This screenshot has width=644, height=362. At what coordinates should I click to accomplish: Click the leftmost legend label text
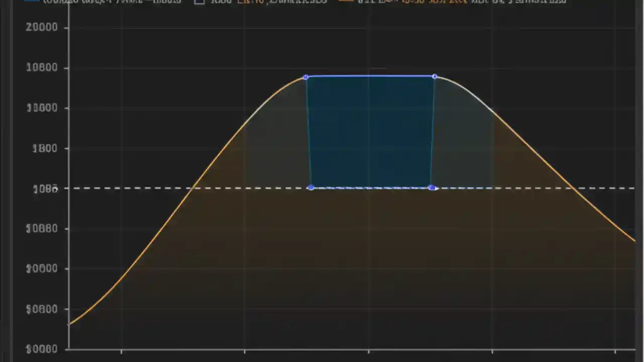[x=111, y=2]
